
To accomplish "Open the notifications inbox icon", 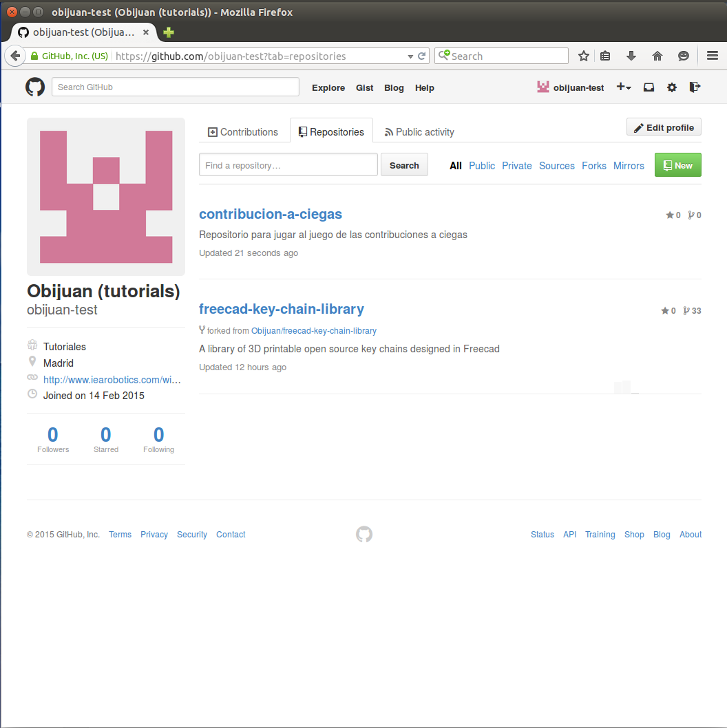I will 649,87.
